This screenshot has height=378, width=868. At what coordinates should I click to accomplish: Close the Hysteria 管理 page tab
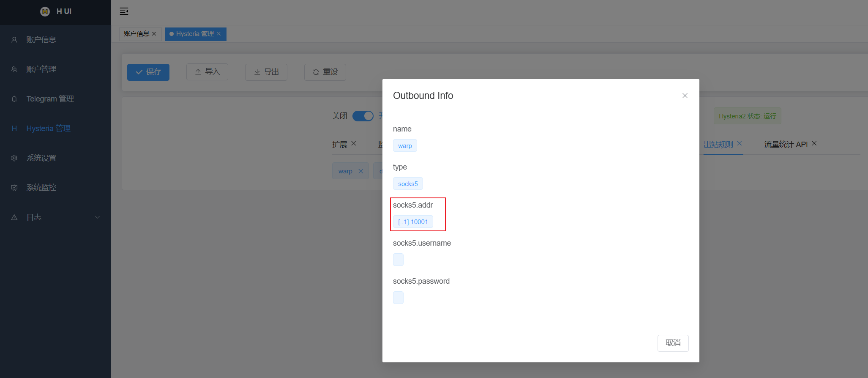point(219,34)
